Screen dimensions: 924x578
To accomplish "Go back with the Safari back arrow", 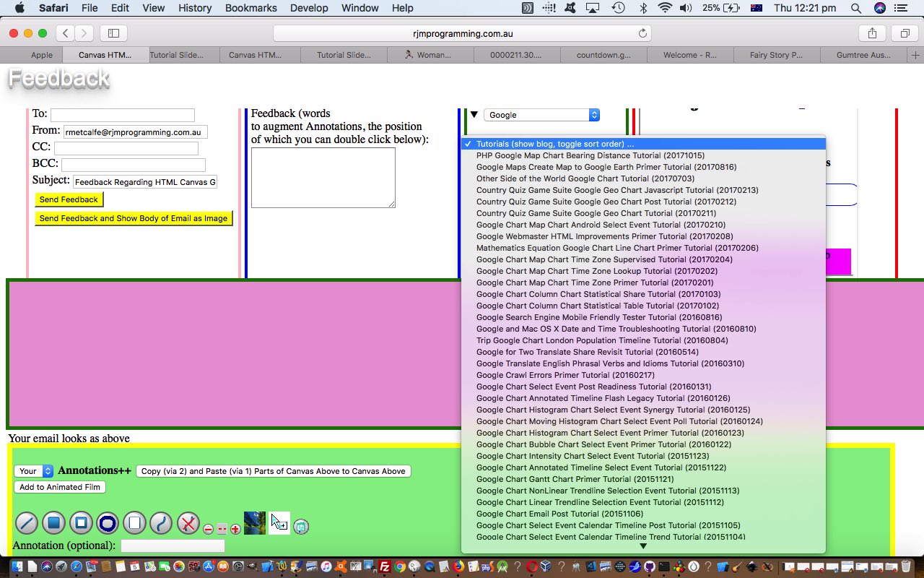I will click(x=66, y=33).
